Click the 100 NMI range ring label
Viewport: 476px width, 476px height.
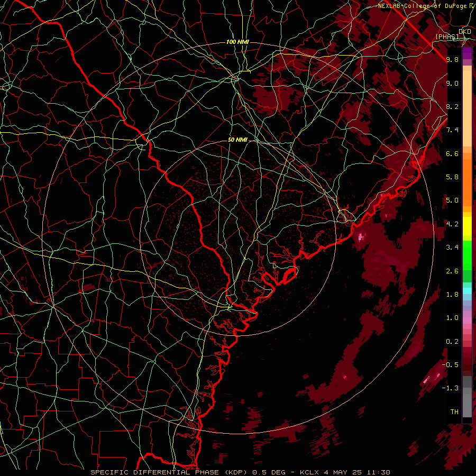[x=237, y=42]
